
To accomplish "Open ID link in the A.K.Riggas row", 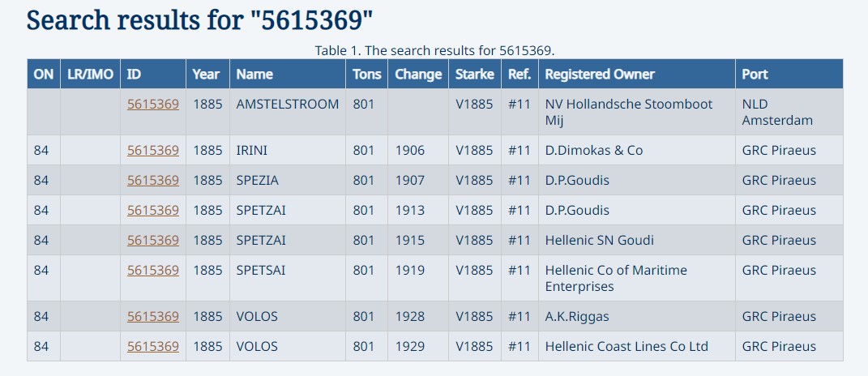I will (152, 317).
